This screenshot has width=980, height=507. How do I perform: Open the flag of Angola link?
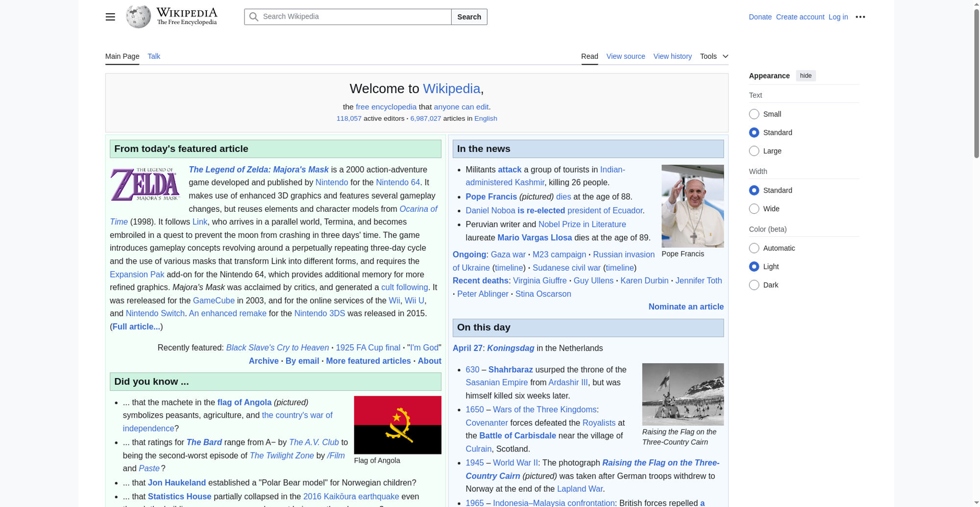[x=244, y=402]
